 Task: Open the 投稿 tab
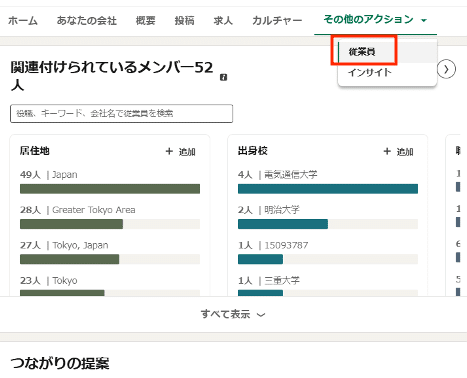point(184,21)
